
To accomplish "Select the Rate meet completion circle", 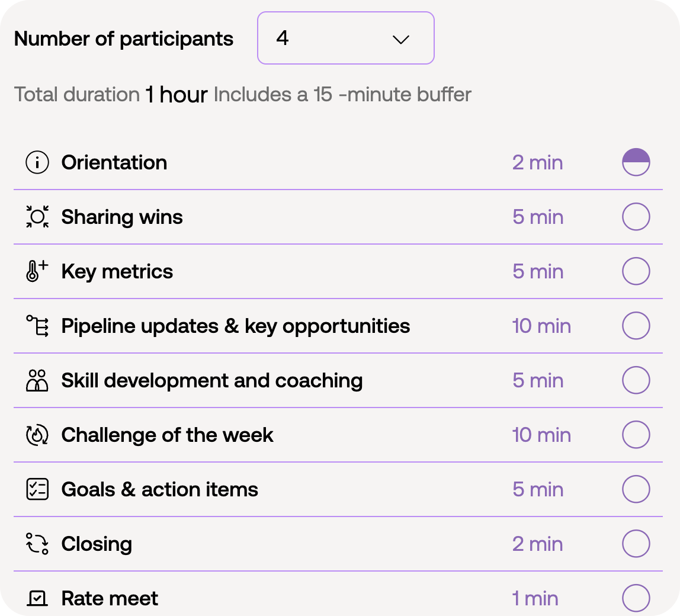I will [636, 598].
